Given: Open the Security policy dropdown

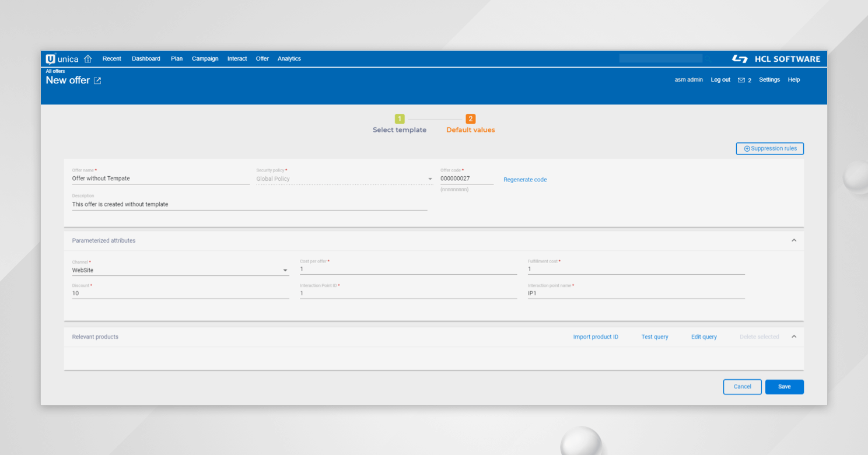Looking at the screenshot, I should (x=430, y=178).
